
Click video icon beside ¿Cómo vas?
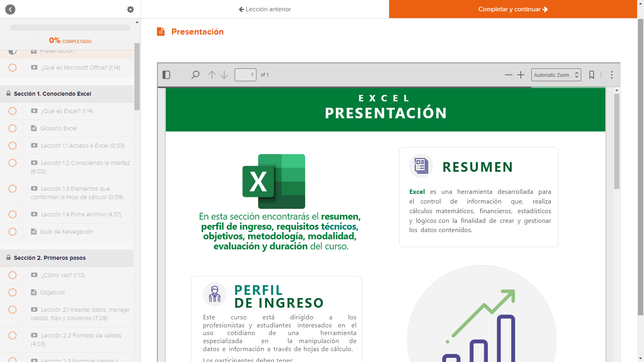(x=34, y=275)
